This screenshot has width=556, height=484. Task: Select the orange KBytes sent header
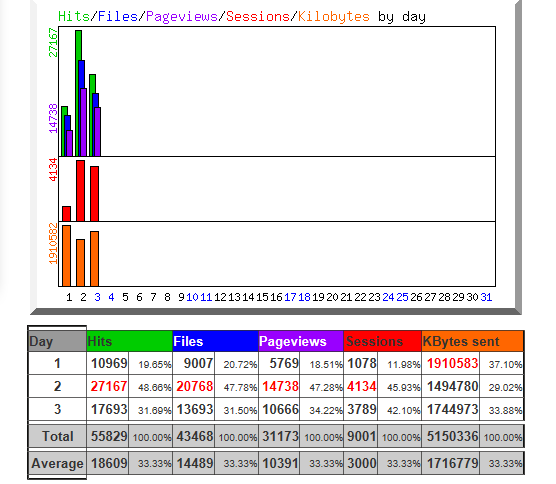[472, 341]
